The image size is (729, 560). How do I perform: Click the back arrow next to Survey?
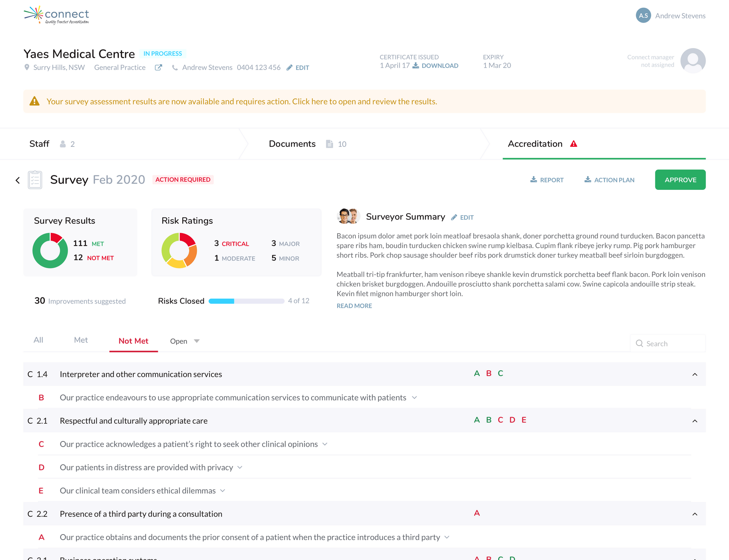click(18, 180)
